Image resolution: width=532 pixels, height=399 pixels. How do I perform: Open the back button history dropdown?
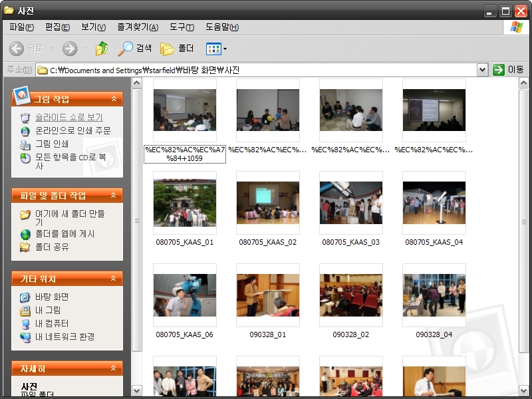click(52, 49)
